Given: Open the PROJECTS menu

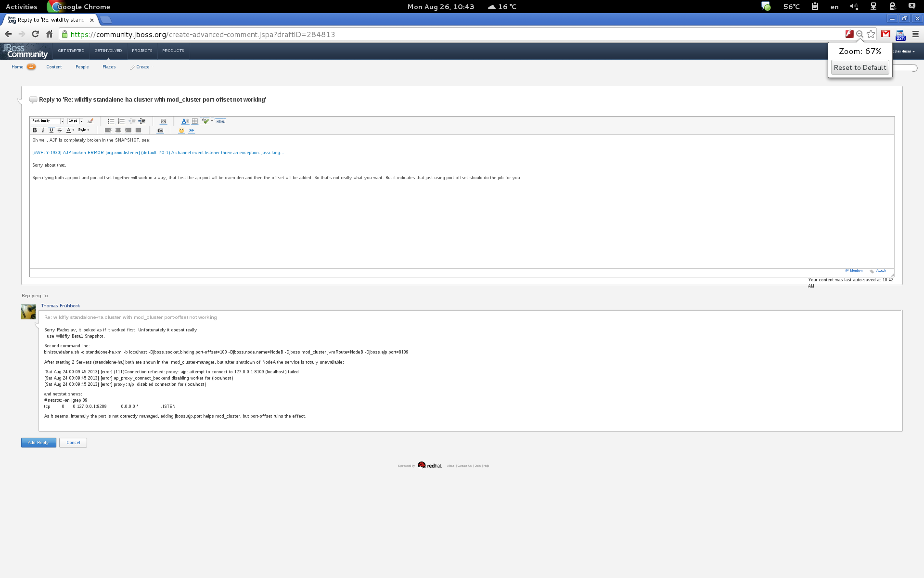Looking at the screenshot, I should [142, 51].
